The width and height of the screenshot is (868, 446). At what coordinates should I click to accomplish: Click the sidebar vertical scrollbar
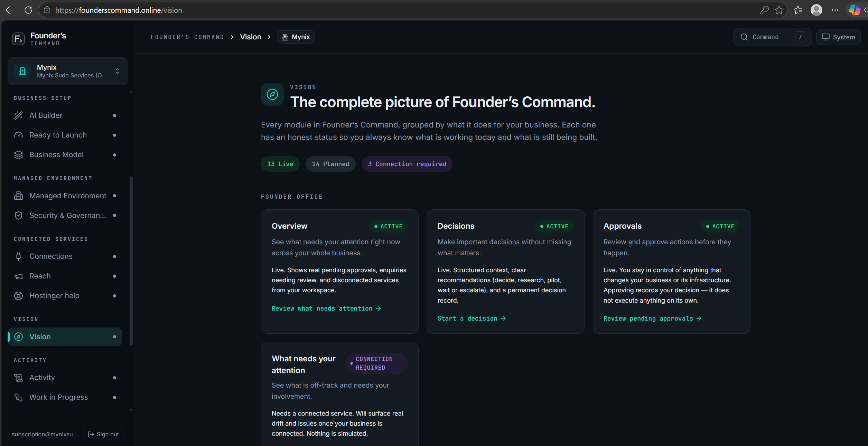(x=131, y=261)
